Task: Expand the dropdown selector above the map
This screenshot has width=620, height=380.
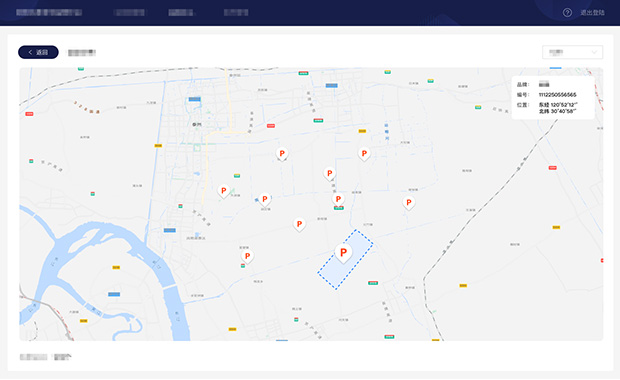Action: pos(573,52)
